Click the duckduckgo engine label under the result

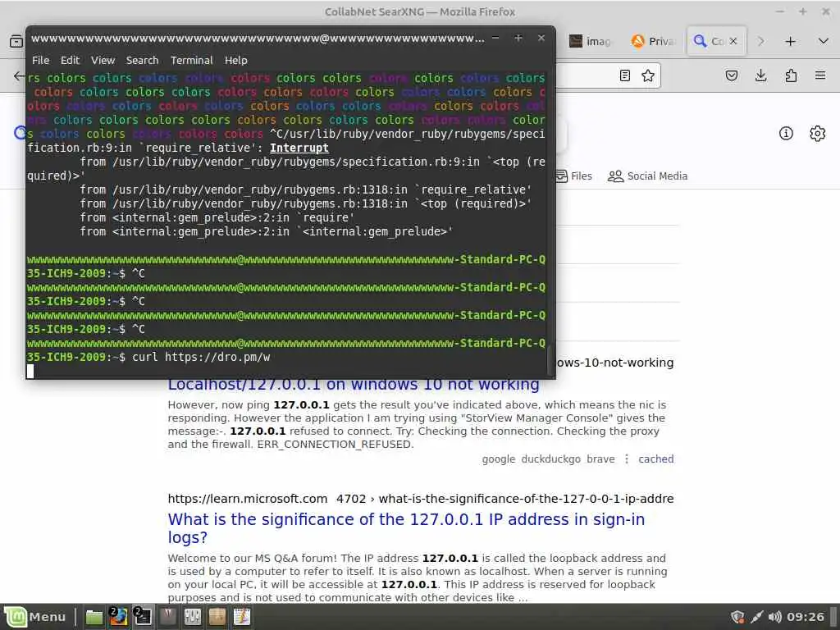point(550,459)
